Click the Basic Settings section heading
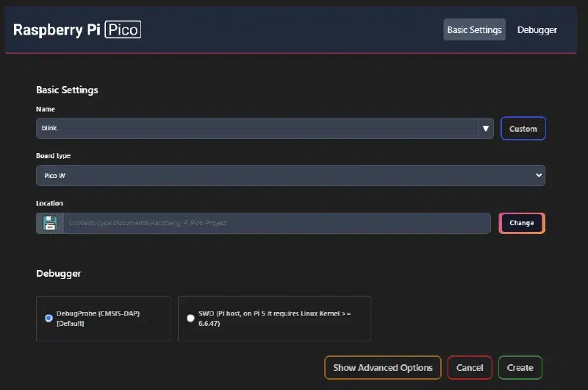The image size is (588, 390). pyautogui.click(x=67, y=90)
